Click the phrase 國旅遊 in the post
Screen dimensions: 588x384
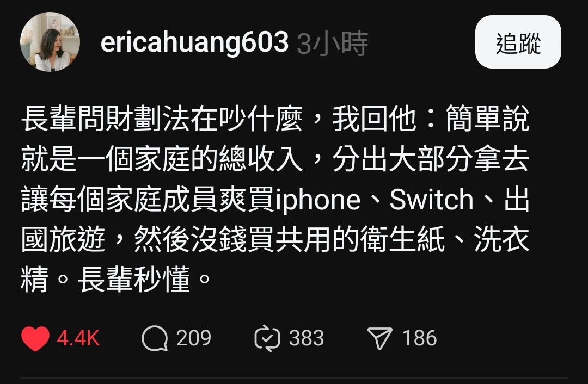(63, 239)
